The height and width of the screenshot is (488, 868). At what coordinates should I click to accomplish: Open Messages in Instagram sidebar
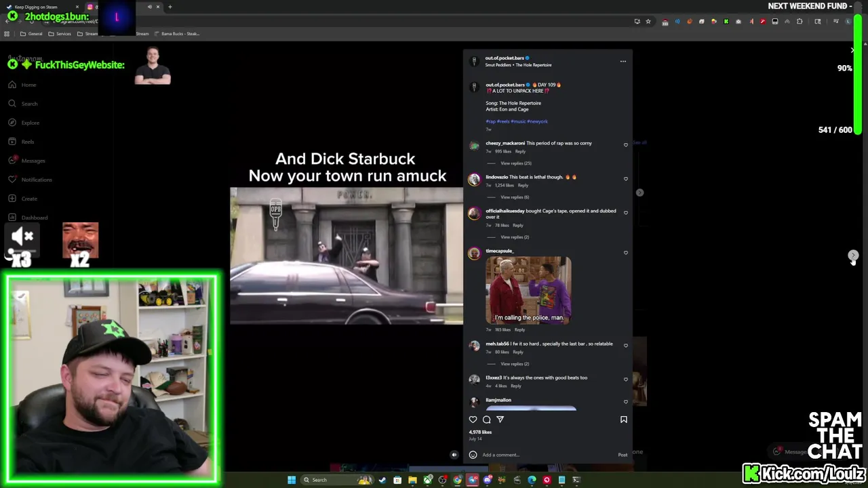(x=27, y=161)
